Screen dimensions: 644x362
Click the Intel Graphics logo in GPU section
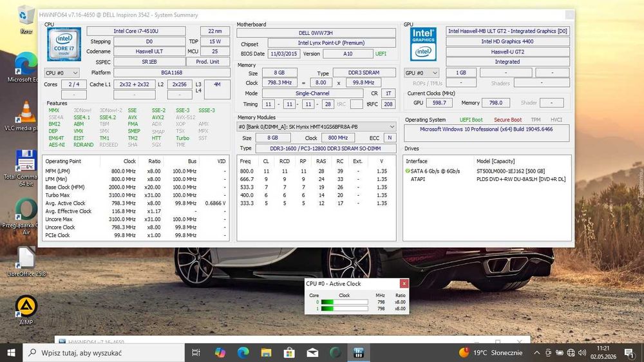pos(423,44)
